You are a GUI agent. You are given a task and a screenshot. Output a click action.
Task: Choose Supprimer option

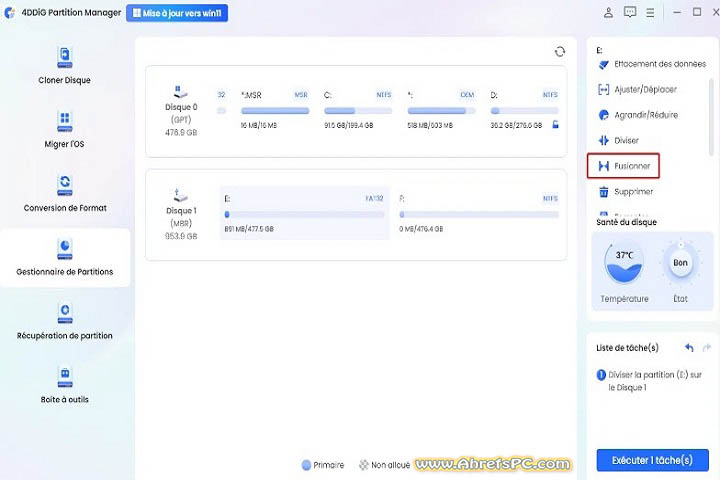click(625, 192)
